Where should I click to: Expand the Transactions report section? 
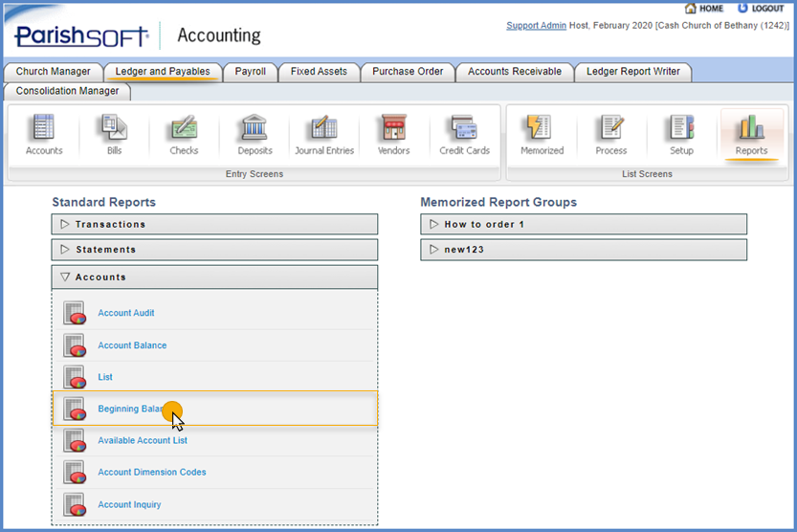(214, 224)
